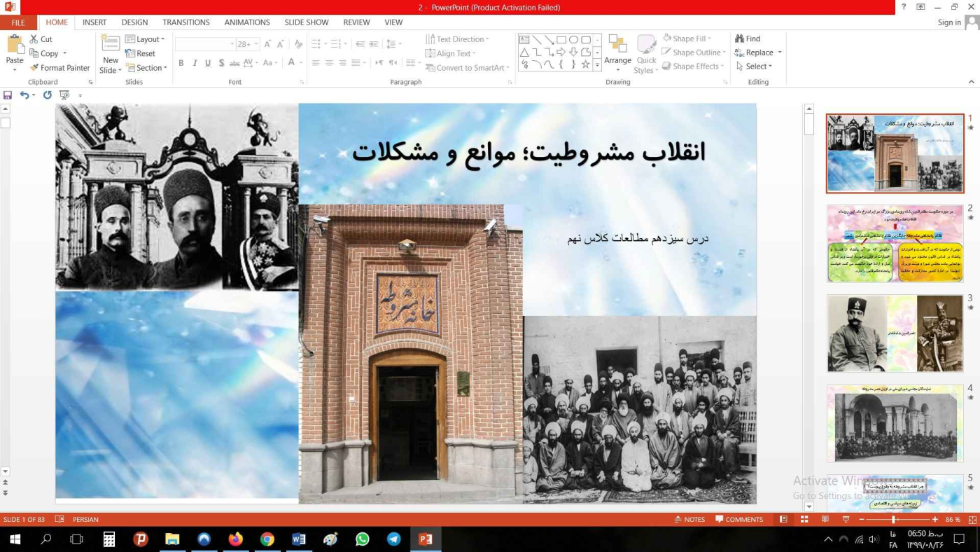The height and width of the screenshot is (552, 980).
Task: Start Slide Show from status bar icon
Action: coord(846,519)
